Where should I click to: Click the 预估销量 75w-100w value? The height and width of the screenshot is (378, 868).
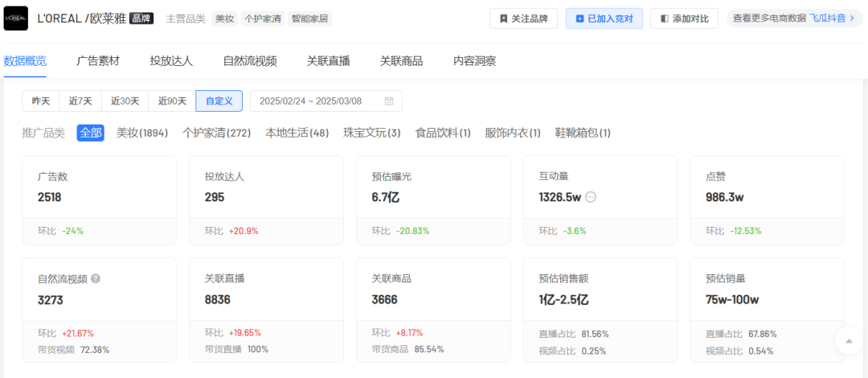pyautogui.click(x=732, y=300)
